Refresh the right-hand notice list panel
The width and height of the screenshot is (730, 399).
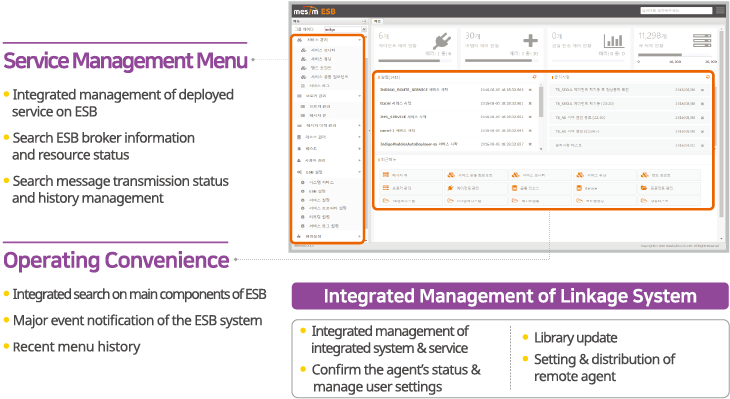708,77
